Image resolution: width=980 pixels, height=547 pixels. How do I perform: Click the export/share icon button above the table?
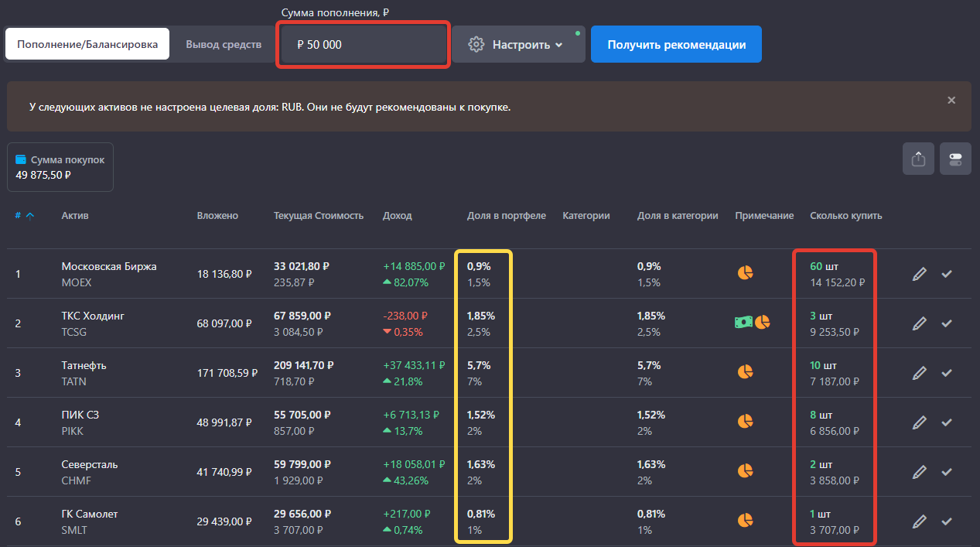point(918,159)
